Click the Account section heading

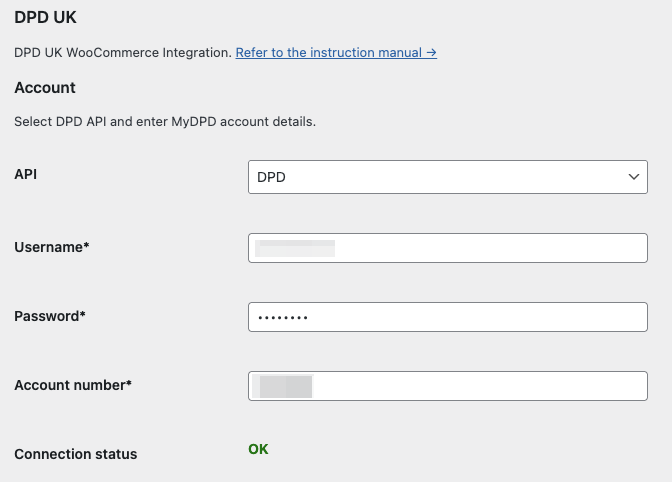click(45, 88)
